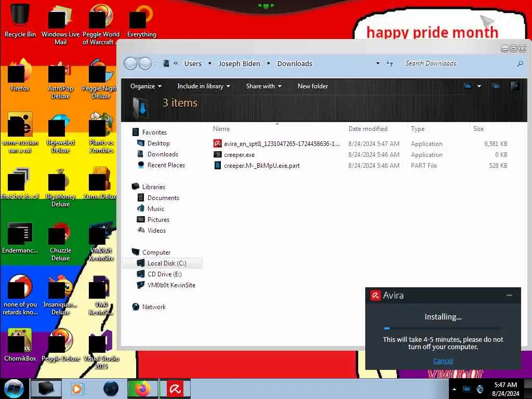Open the Endermanc... desktop icon
The image size is (532, 399).
click(20, 237)
